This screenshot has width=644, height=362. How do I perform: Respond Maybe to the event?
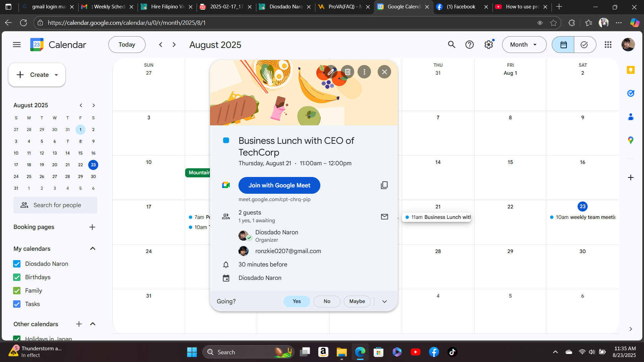tap(357, 301)
